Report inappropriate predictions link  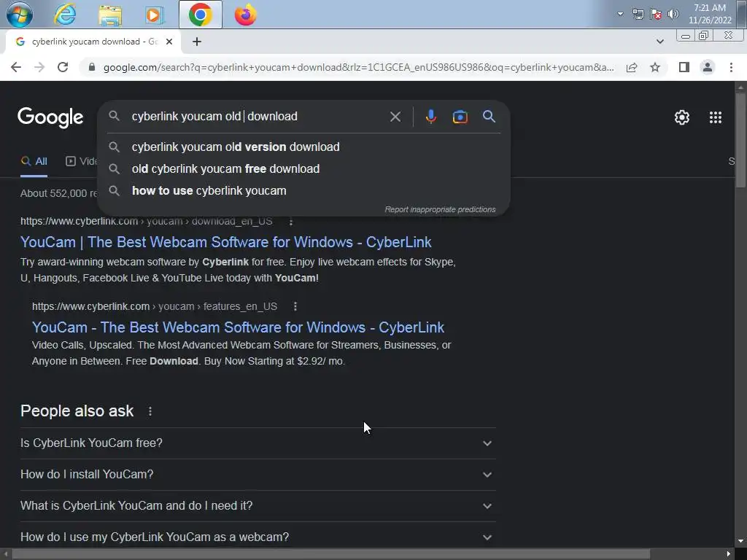coord(440,209)
